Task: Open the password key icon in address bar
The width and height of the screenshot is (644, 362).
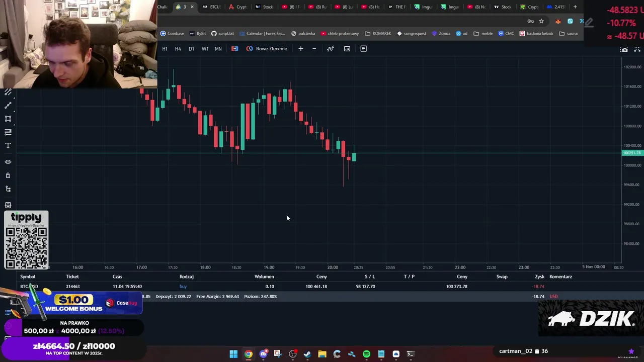Action: (530, 21)
